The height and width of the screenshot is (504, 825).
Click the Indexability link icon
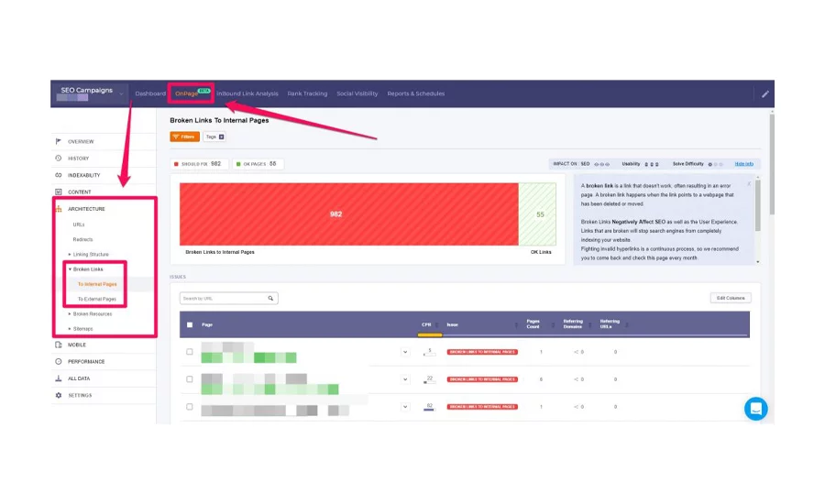click(59, 175)
